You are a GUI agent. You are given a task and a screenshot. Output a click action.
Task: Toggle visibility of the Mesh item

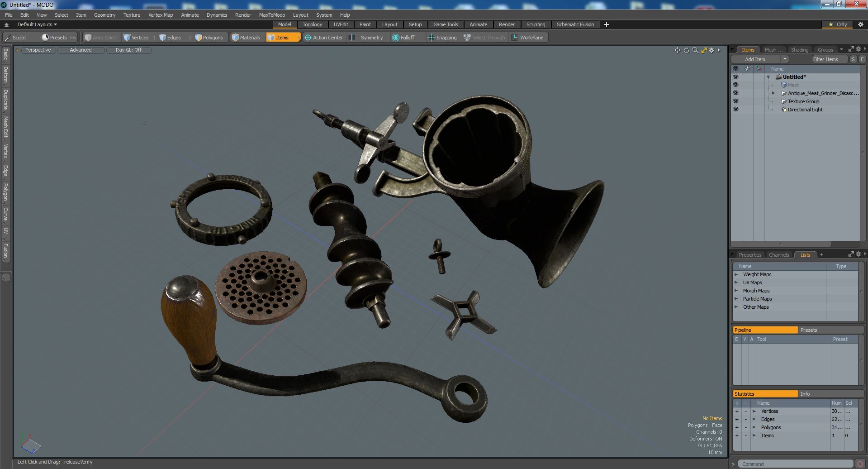tap(735, 85)
